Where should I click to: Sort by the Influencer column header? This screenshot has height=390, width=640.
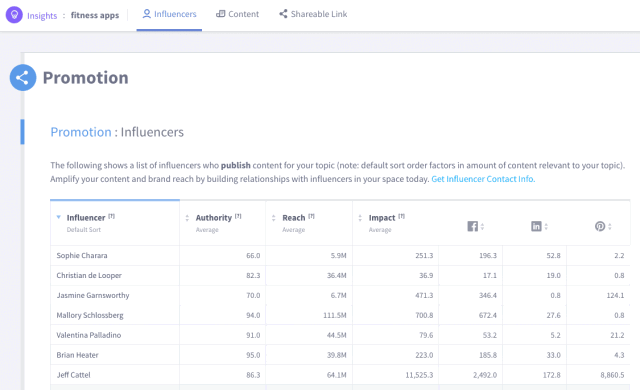point(86,218)
